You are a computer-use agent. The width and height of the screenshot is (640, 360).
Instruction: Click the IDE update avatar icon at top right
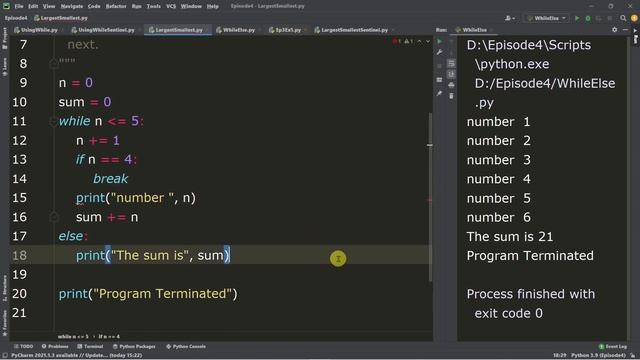tap(634, 18)
